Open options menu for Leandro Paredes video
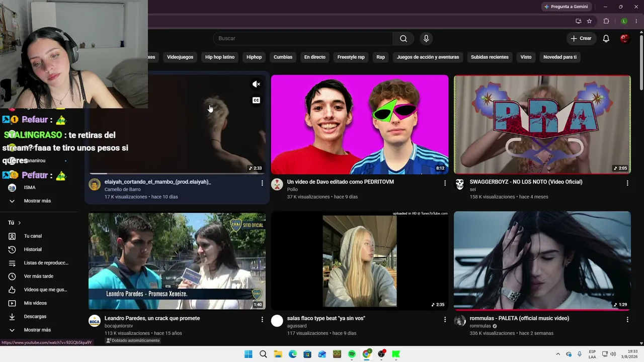Image resolution: width=644 pixels, height=362 pixels. tap(262, 319)
